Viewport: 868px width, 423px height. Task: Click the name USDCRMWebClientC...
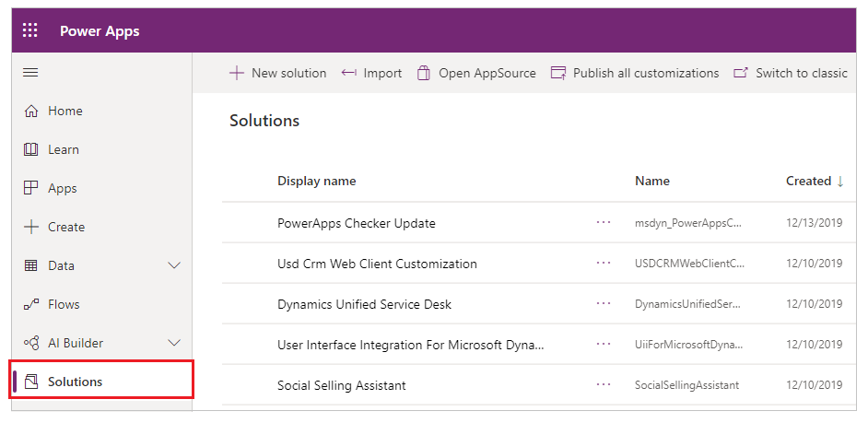pyautogui.click(x=690, y=264)
